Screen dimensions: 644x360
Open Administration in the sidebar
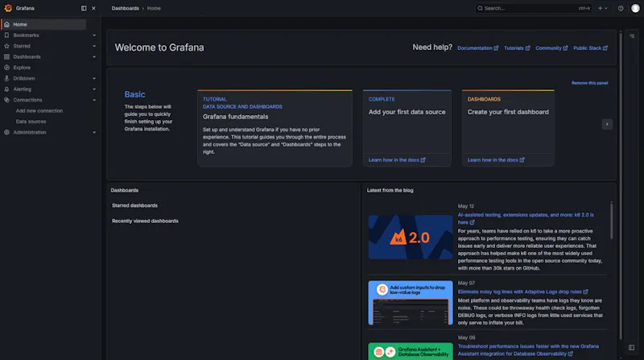click(30, 132)
